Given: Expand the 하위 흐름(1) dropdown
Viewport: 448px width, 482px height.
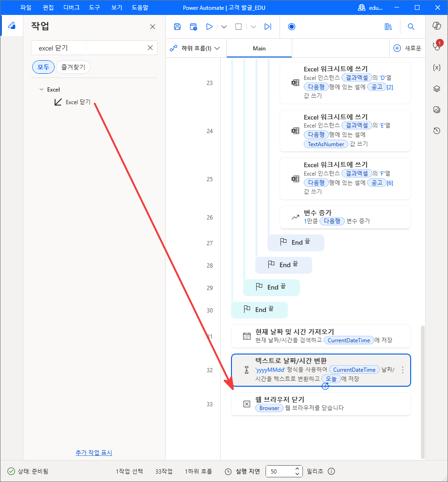Looking at the screenshot, I should [195, 48].
